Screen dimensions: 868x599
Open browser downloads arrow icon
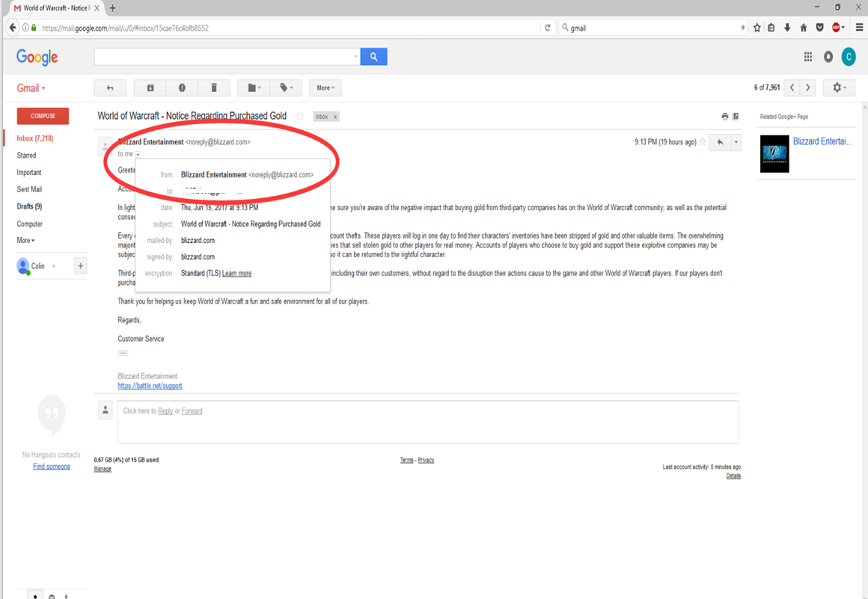click(x=787, y=28)
